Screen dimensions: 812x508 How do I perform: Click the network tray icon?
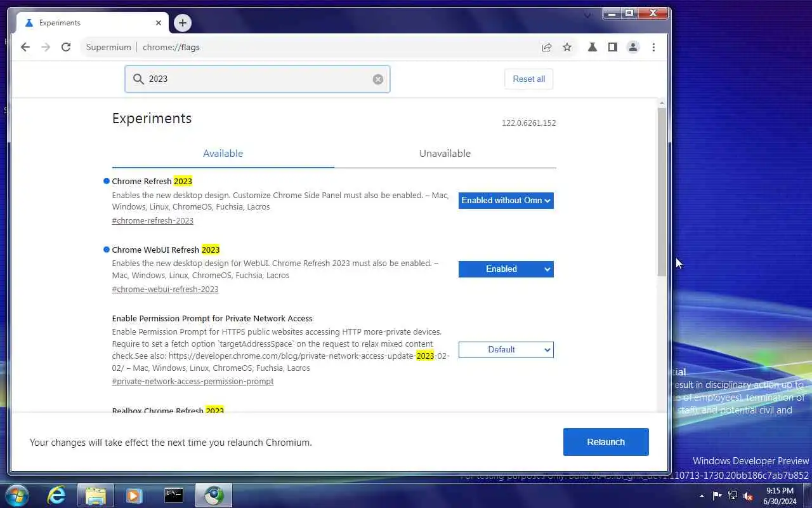coord(733,496)
